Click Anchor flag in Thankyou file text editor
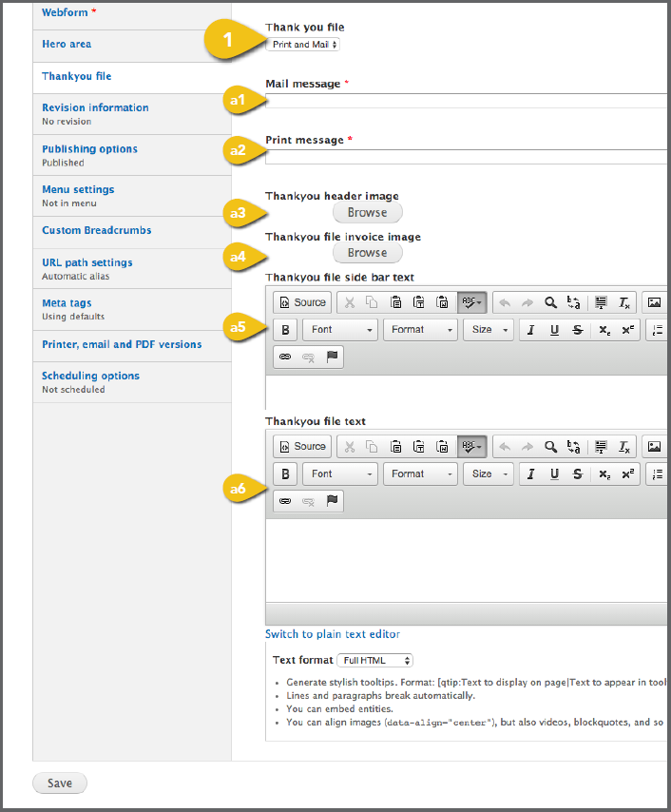 (x=332, y=501)
